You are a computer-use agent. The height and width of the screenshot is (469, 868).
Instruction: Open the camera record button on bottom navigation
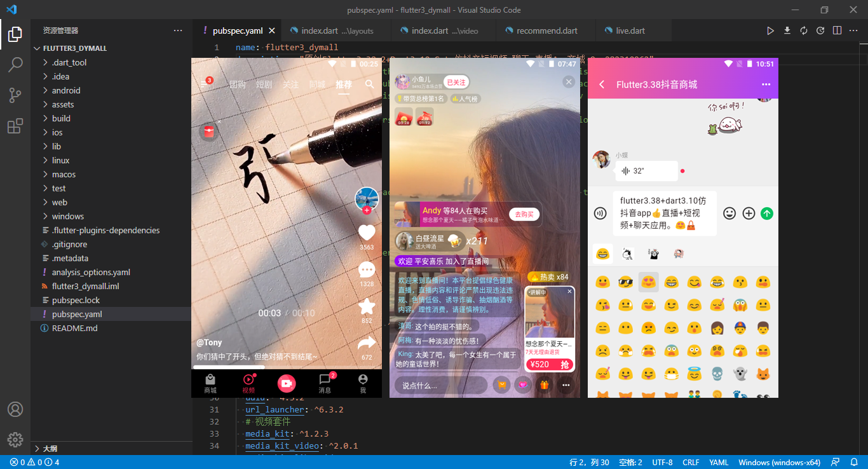click(x=287, y=383)
